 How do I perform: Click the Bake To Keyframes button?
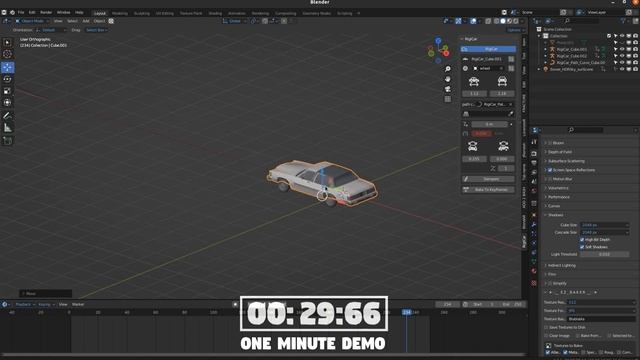[x=488, y=190]
